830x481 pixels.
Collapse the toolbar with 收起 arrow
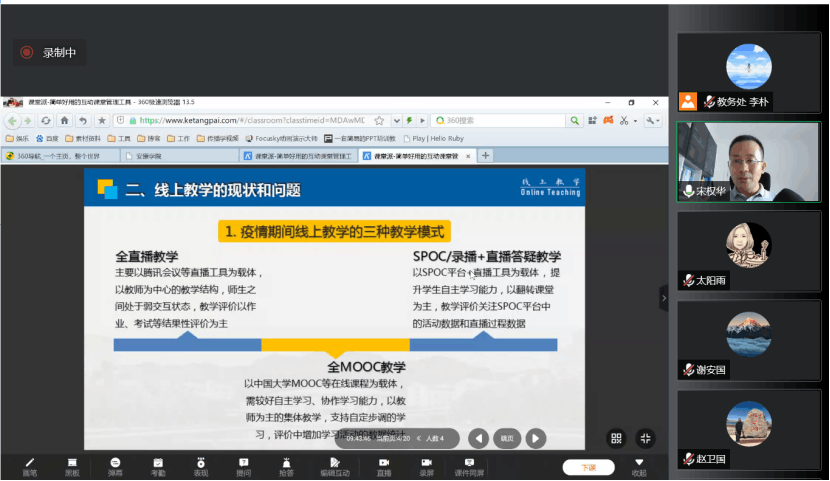639,466
